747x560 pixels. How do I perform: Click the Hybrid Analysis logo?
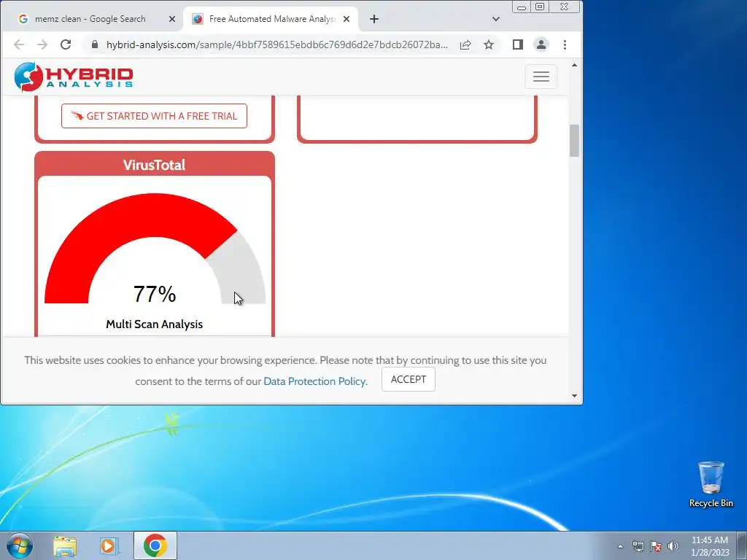tap(74, 76)
